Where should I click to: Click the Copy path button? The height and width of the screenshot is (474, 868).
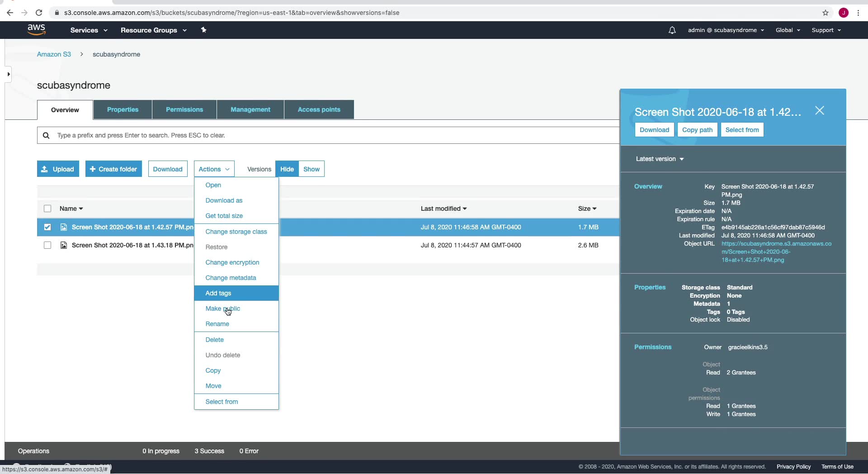[x=697, y=130]
